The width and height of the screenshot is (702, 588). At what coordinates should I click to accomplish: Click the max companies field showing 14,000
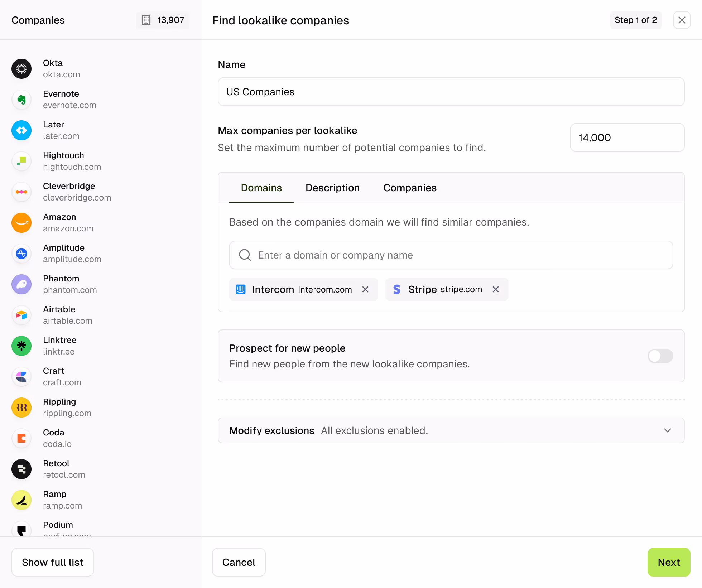click(x=628, y=138)
